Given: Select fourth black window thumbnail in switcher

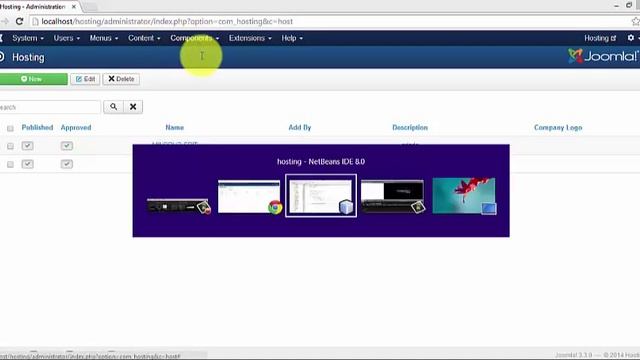Looking at the screenshot, I should point(393,197).
